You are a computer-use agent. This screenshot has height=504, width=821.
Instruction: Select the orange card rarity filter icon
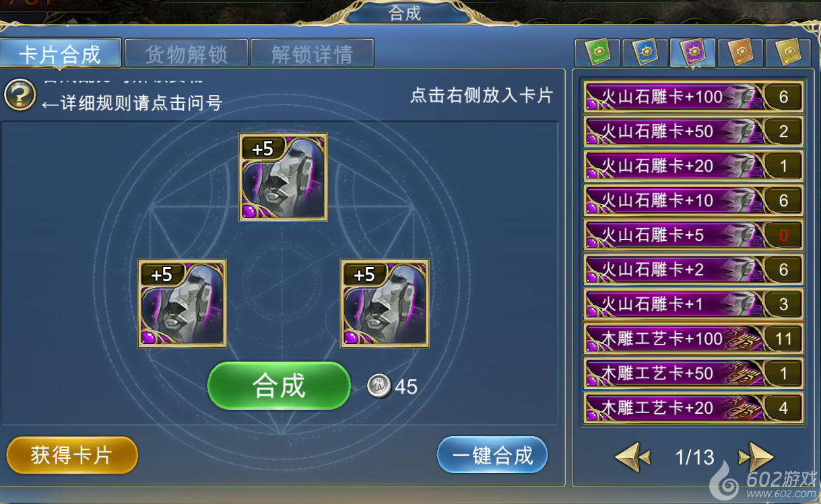coord(741,52)
